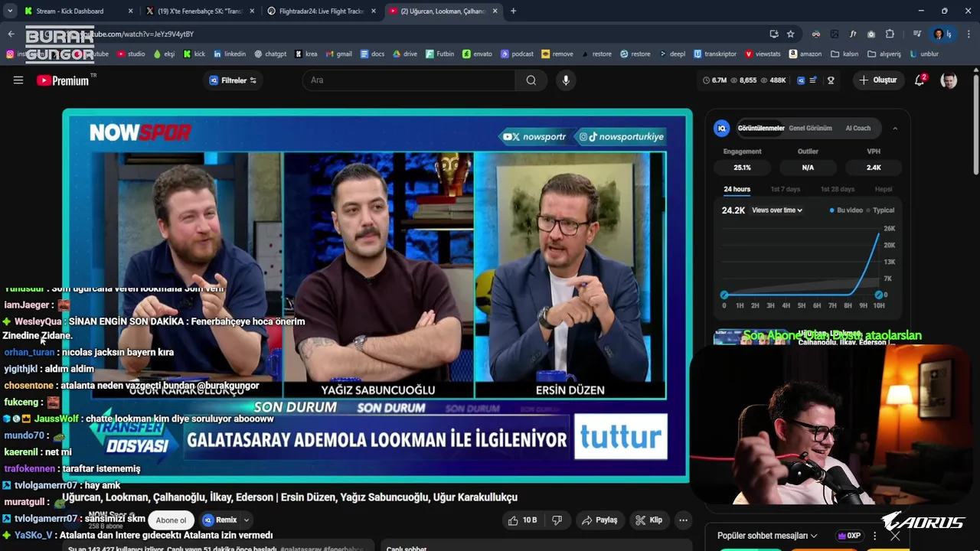Go to the YouTube Premium home logo
Image resolution: width=980 pixels, height=551 pixels.
pos(63,80)
